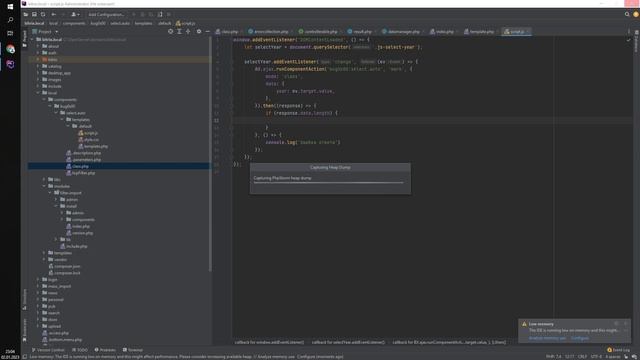
Task: Switch to the template.php editor tab
Action: point(480,31)
